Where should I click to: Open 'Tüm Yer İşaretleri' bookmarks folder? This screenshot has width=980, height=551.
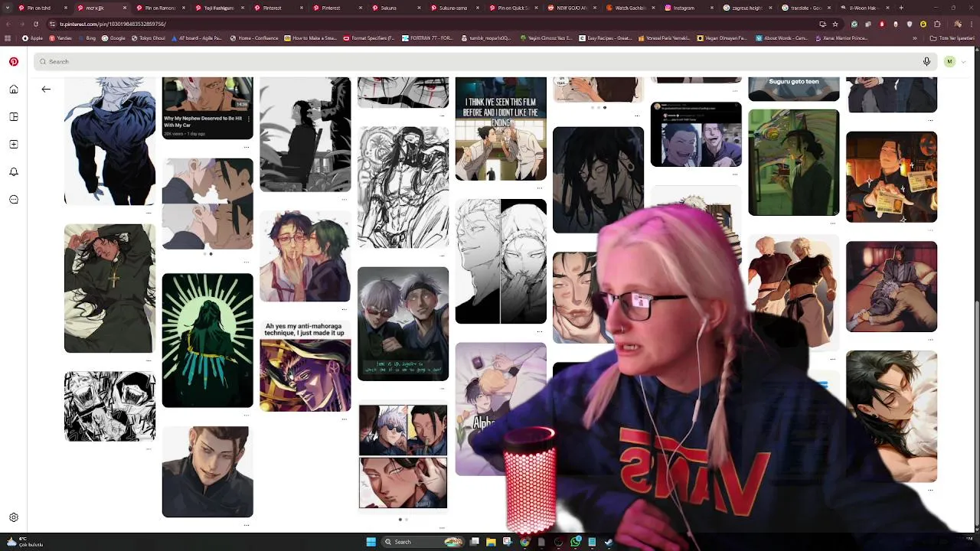952,38
